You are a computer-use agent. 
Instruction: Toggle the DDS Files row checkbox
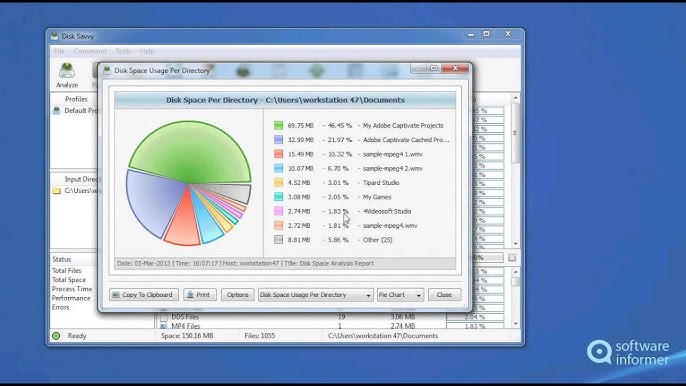click(x=164, y=316)
